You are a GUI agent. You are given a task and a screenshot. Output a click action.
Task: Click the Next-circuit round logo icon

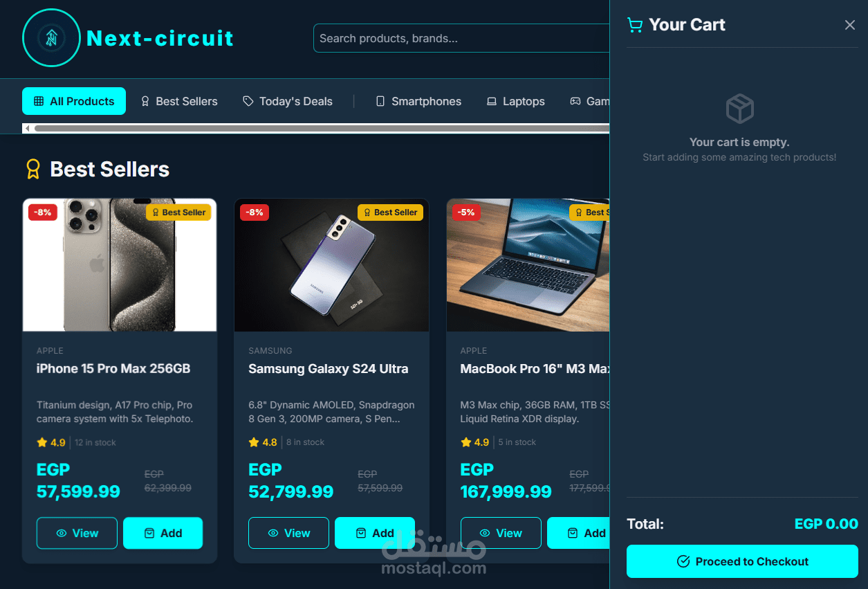pyautogui.click(x=51, y=38)
